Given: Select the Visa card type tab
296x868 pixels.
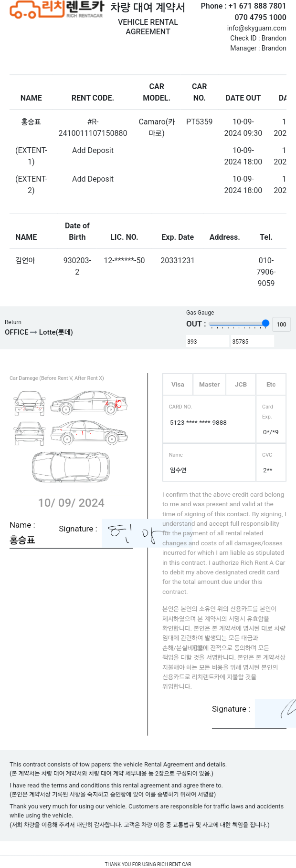Looking at the screenshot, I should 178,385.
